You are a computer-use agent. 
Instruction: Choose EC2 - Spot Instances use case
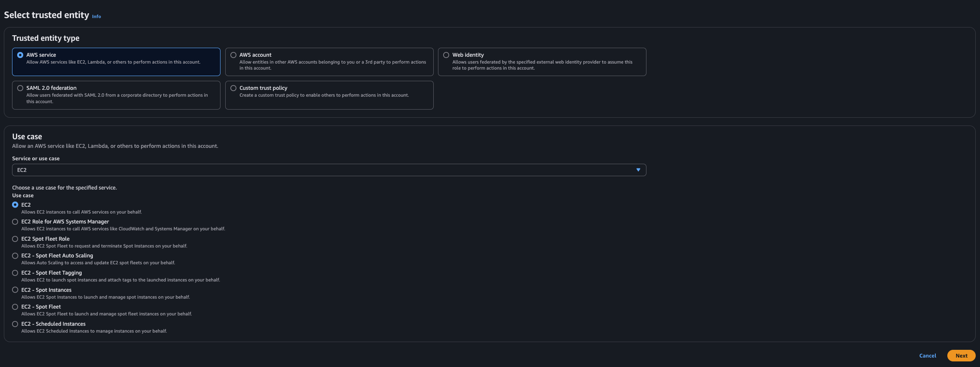pos(15,290)
